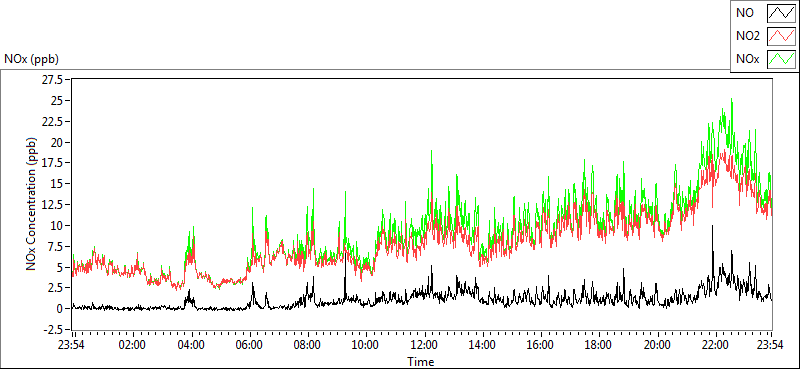Click the 10 y-axis tick value
Viewport: 800px width, 369px height.
(56, 226)
